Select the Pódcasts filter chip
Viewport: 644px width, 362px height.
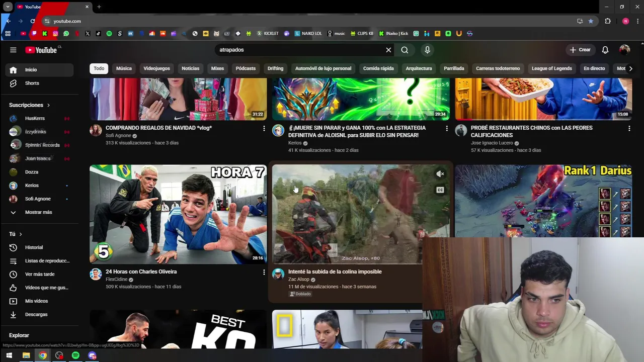tap(246, 68)
